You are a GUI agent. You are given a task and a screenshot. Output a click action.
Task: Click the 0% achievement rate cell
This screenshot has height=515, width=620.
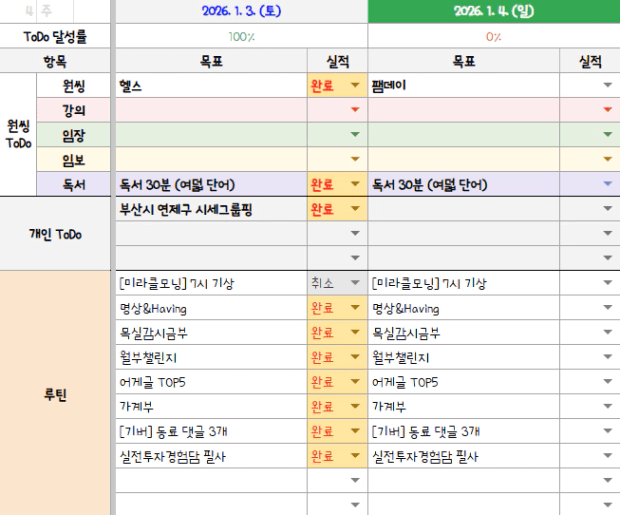(494, 36)
